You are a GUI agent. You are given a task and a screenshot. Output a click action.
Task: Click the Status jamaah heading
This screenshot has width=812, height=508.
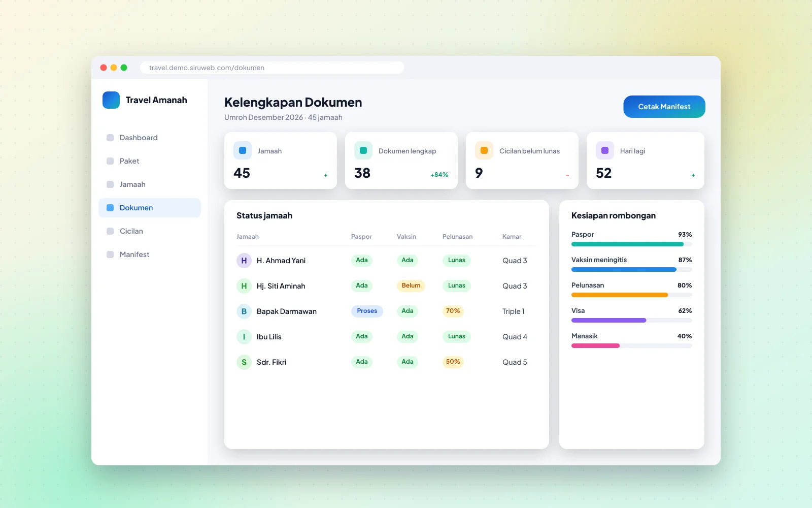pyautogui.click(x=264, y=215)
